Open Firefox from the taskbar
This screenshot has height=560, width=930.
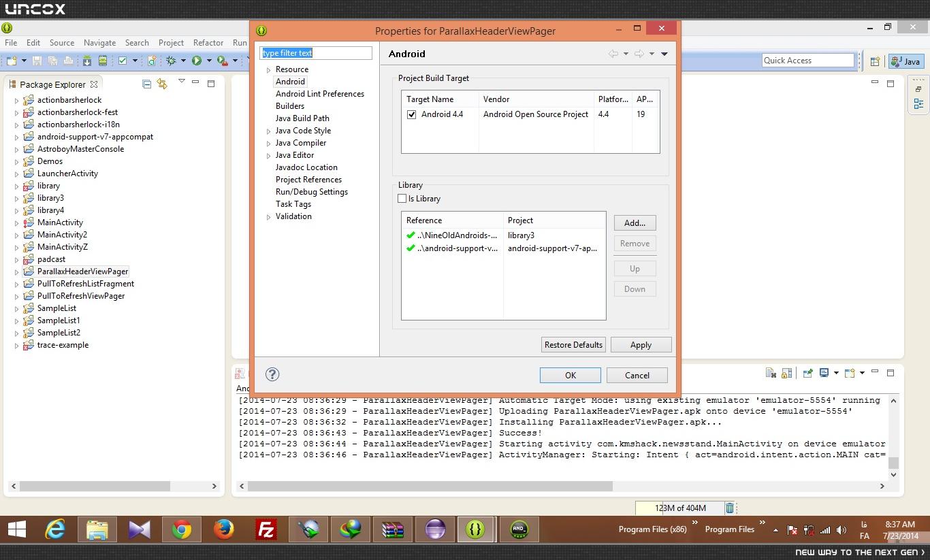pyautogui.click(x=224, y=529)
